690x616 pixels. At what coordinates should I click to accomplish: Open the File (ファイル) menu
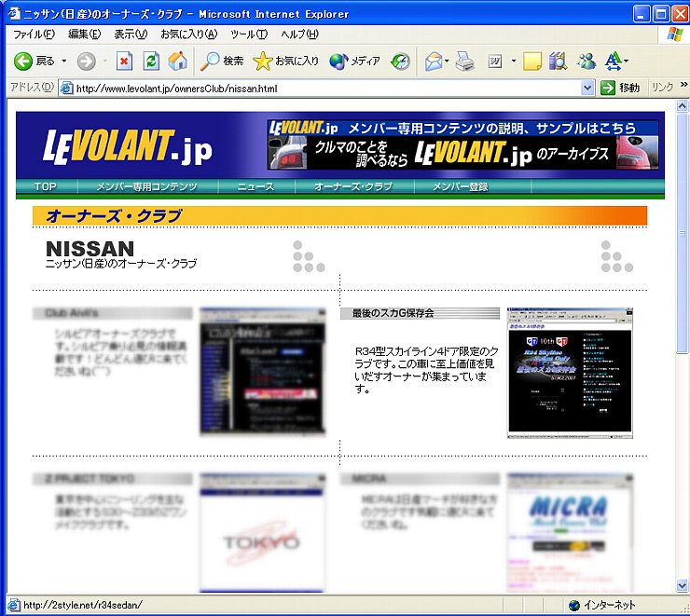point(34,34)
